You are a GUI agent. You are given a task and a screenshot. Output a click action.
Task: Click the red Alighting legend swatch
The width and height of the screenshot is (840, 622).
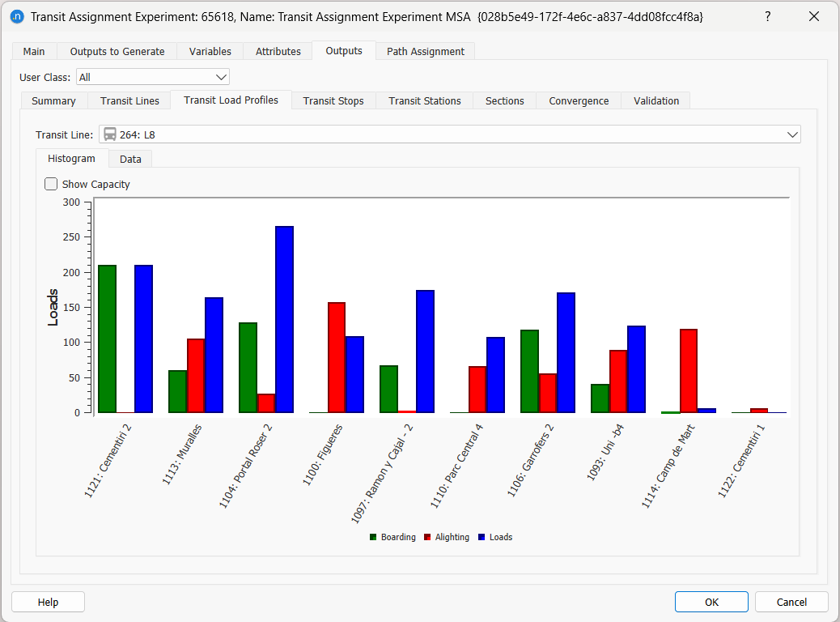tap(426, 536)
